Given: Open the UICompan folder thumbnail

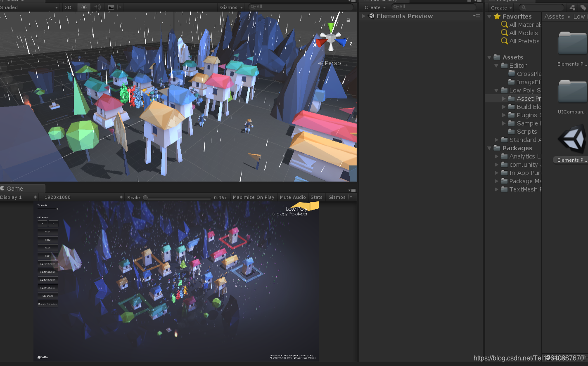Looking at the screenshot, I should point(572,91).
